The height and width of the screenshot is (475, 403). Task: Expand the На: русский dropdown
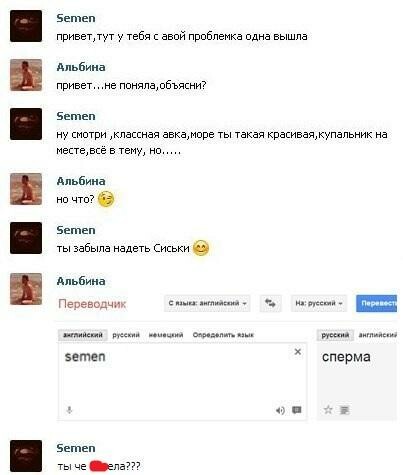pos(319,303)
